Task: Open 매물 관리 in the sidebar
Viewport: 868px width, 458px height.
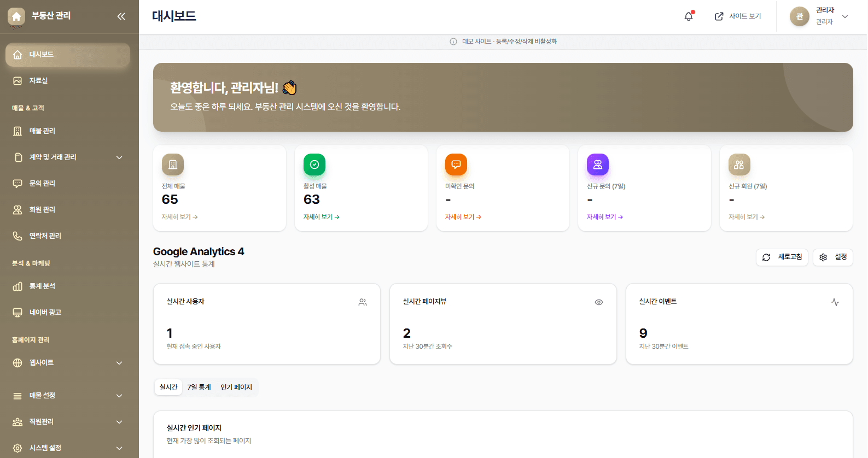Action: coord(43,131)
